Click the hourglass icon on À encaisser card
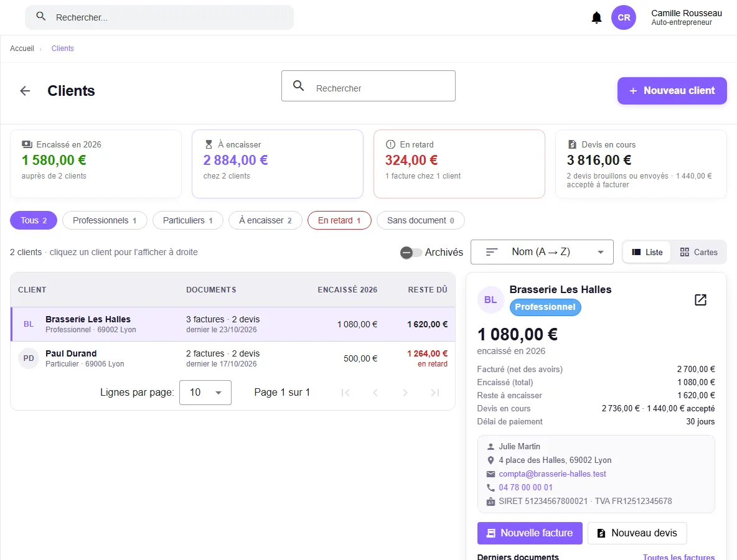 [x=209, y=145]
